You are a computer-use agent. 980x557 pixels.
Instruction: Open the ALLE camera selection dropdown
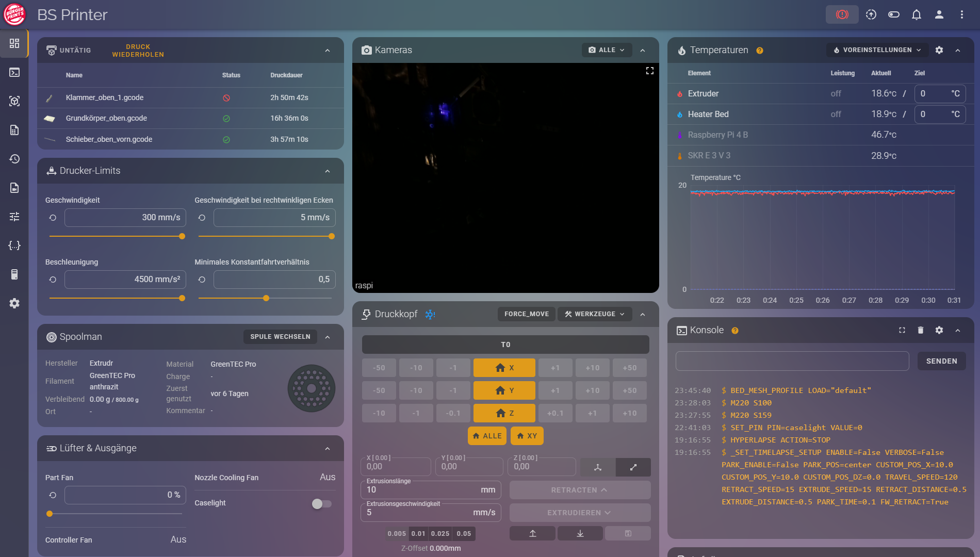click(607, 50)
